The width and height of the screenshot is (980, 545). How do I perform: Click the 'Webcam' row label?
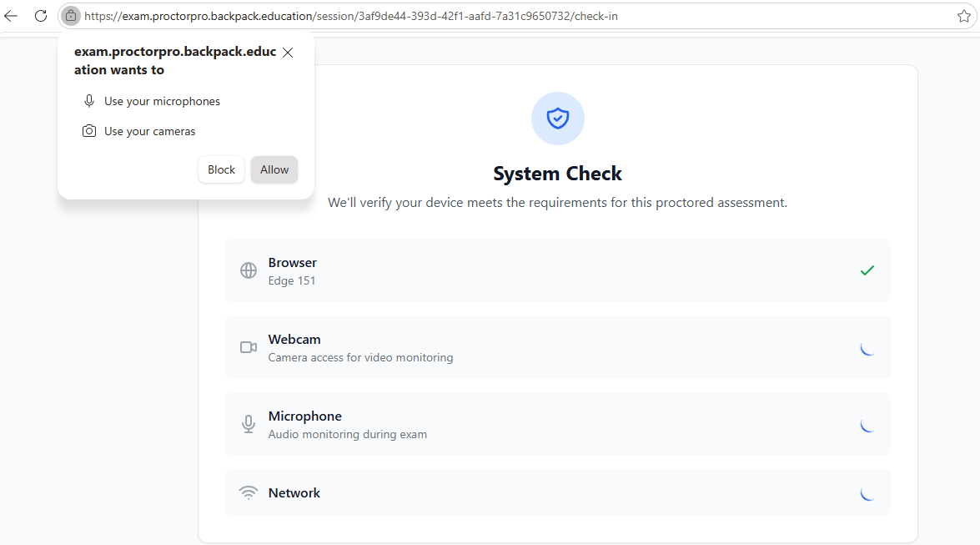click(294, 339)
